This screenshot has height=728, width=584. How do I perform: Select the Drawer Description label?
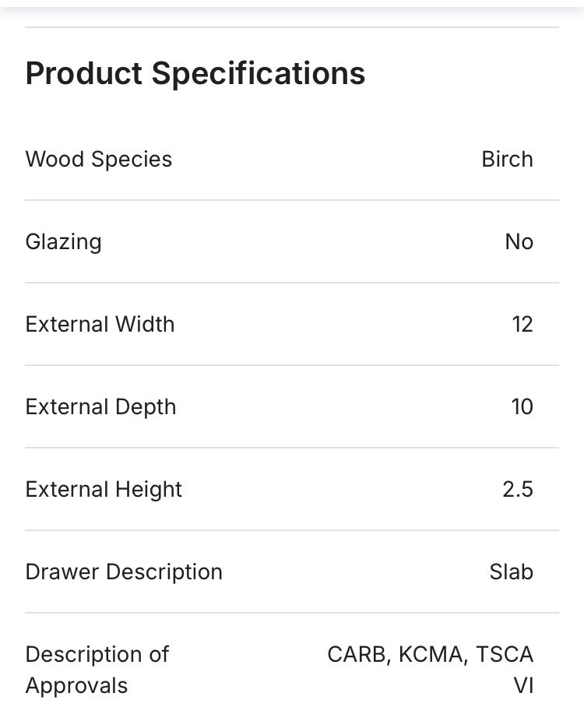tap(124, 572)
